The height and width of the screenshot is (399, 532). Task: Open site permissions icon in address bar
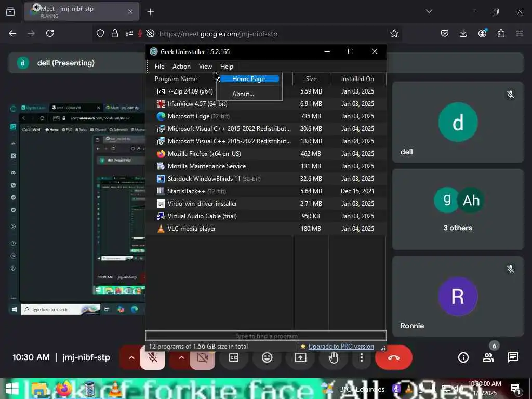click(129, 33)
